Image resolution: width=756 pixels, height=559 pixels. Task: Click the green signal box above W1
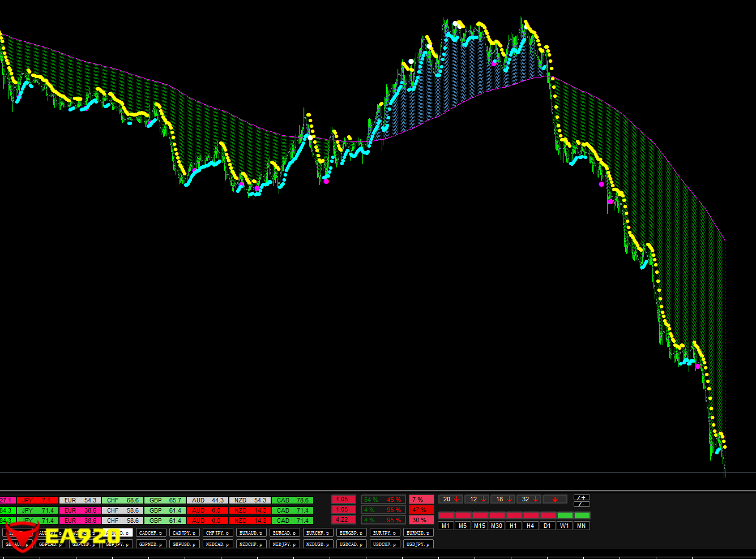[565, 515]
